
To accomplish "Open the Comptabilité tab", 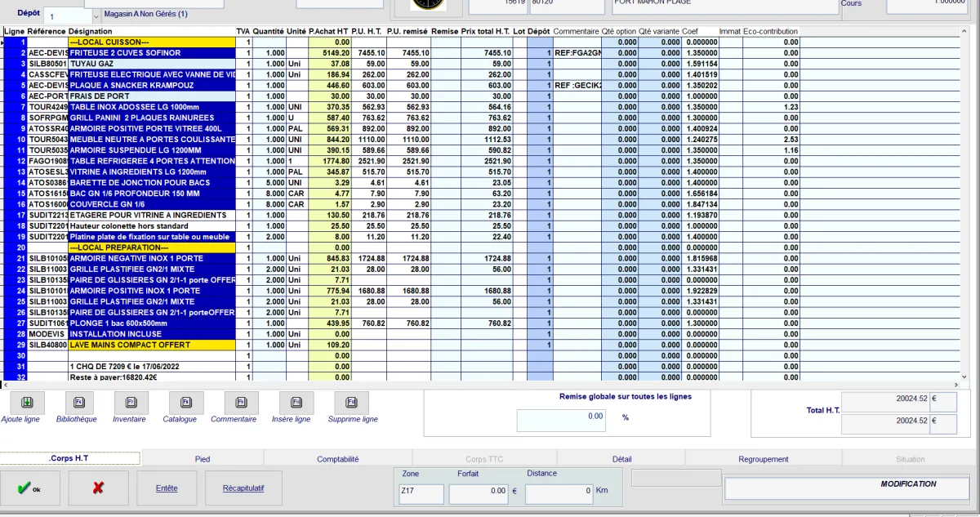I will pos(337,459).
